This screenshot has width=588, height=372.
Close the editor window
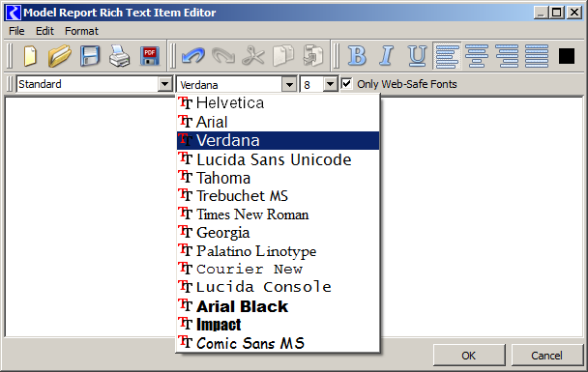(574, 13)
